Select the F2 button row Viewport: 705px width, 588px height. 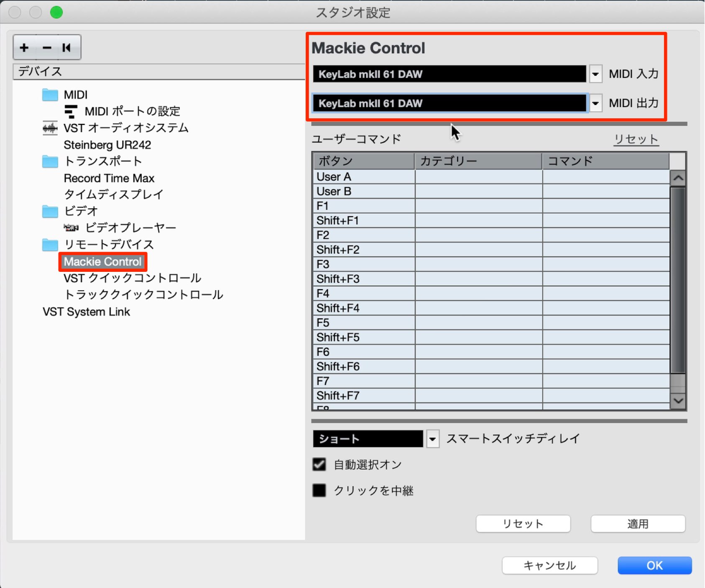pos(491,235)
